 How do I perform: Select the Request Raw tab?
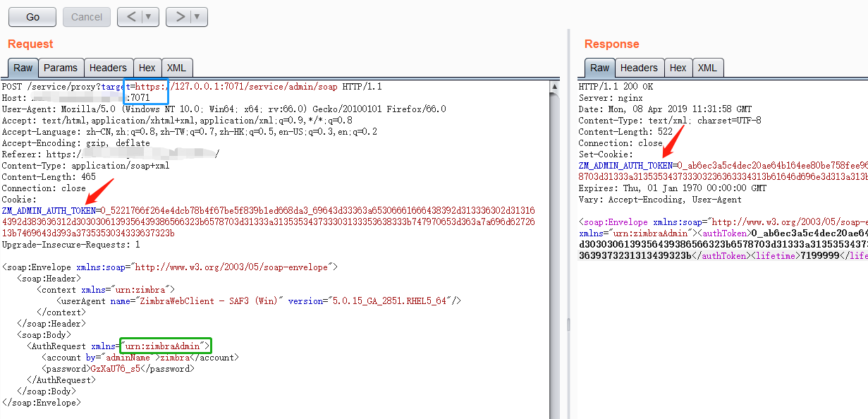pyautogui.click(x=23, y=68)
